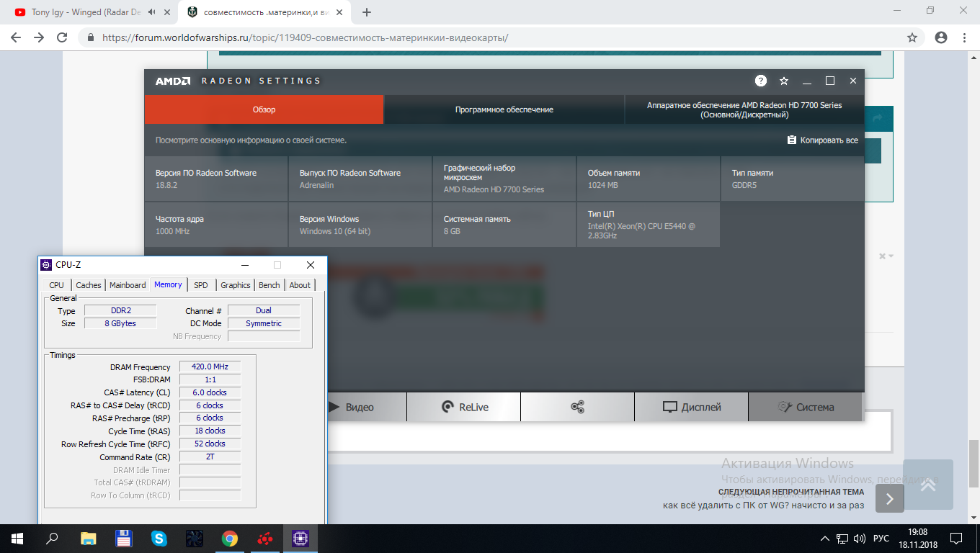
Task: Select the Аппаратное обеспечение AMD Radeon tab
Action: click(x=744, y=109)
